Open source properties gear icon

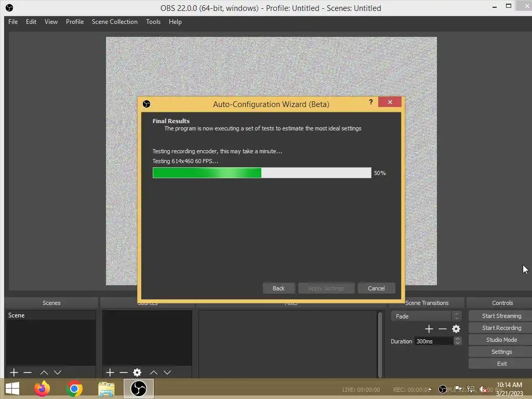tap(137, 373)
